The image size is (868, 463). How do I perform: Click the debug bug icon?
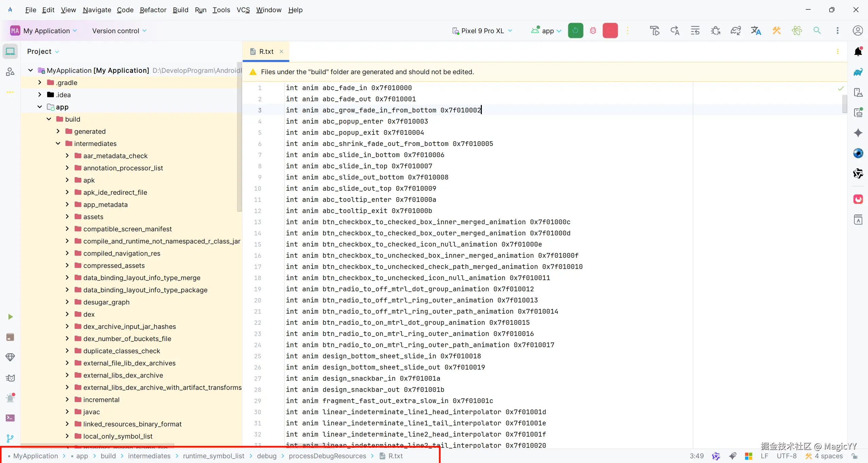pyautogui.click(x=593, y=30)
